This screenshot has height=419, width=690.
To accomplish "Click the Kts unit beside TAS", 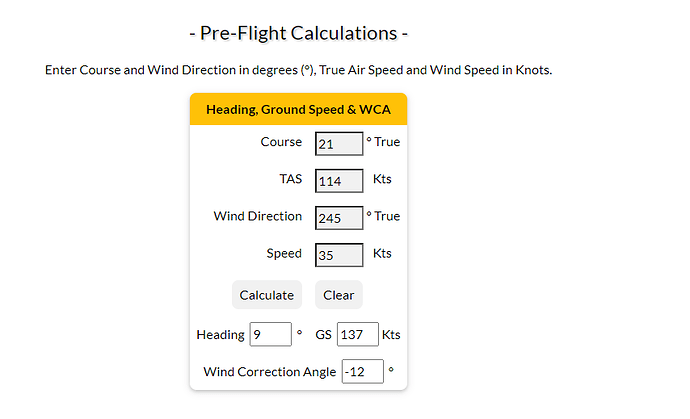I will click(x=382, y=179).
